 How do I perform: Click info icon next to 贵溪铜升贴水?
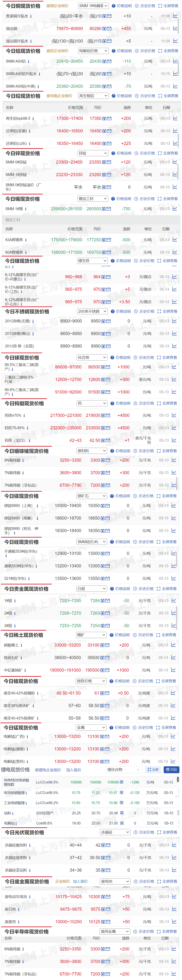pos(31,16)
